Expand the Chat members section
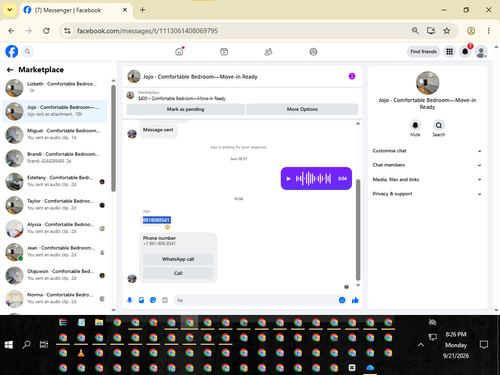 427,165
